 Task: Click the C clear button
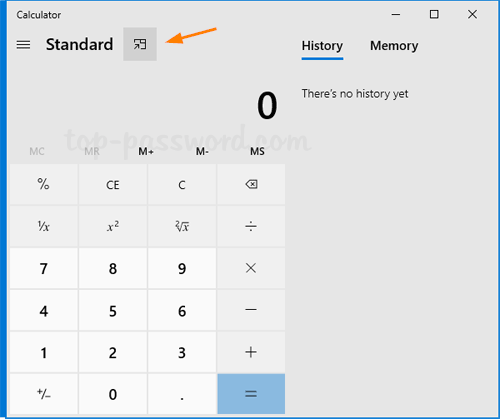(182, 184)
